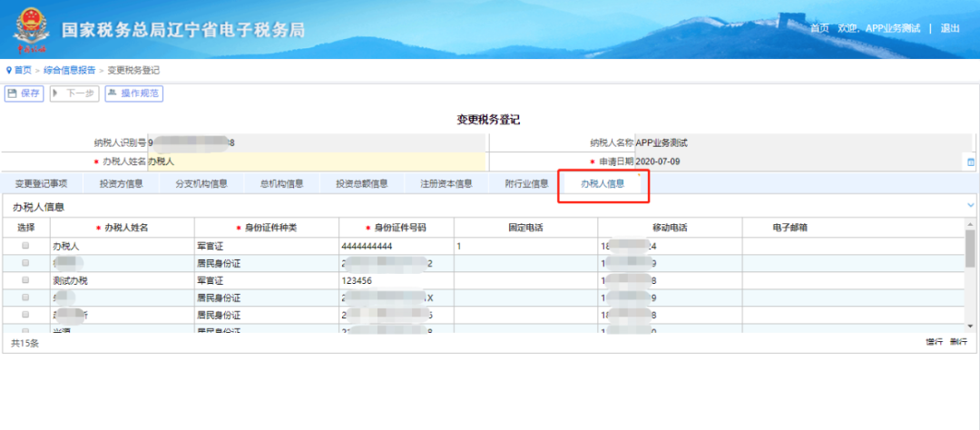Click the 增行 add row button
Image resolution: width=980 pixels, height=430 pixels.
[935, 342]
